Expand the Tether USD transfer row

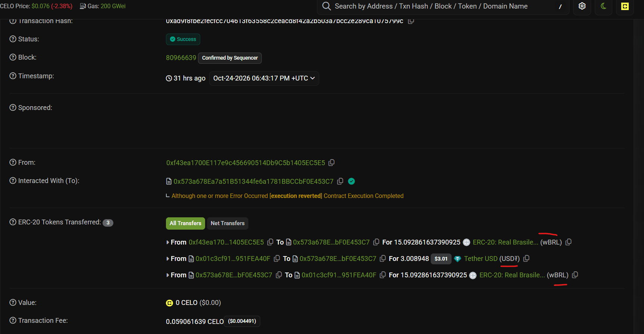pos(168,259)
